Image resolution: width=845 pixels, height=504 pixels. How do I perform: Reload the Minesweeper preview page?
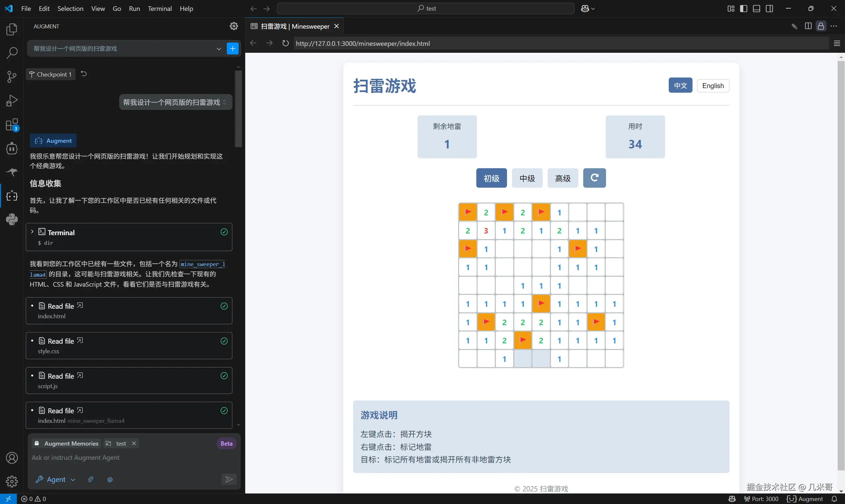[x=285, y=43]
